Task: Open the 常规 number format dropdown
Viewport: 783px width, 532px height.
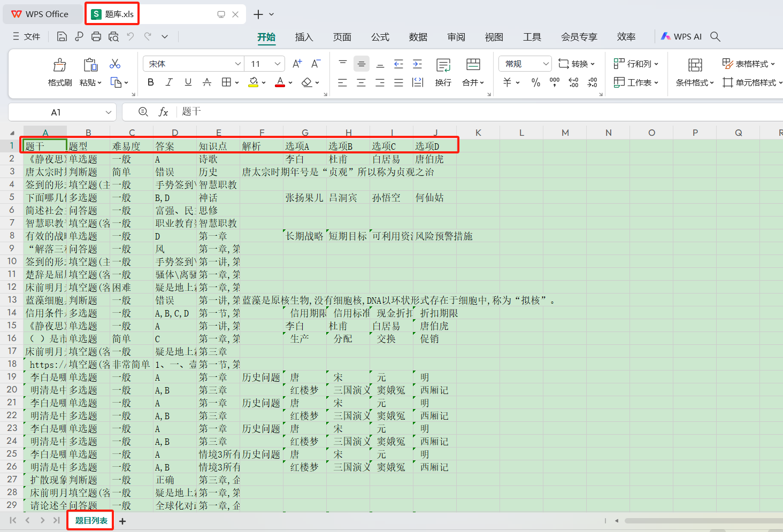Action: click(524, 63)
